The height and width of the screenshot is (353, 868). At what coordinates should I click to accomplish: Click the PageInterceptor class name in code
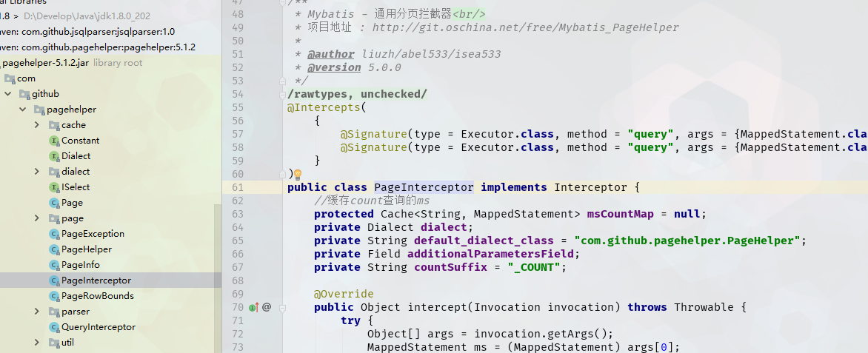(x=424, y=187)
